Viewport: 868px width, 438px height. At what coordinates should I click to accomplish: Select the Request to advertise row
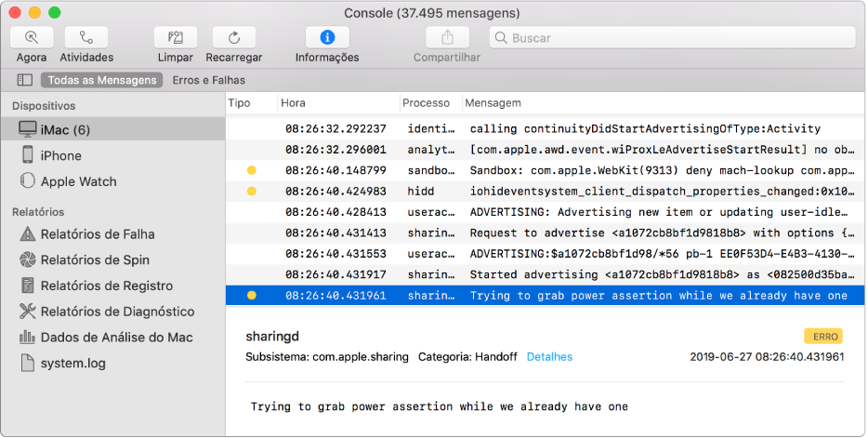point(545,233)
